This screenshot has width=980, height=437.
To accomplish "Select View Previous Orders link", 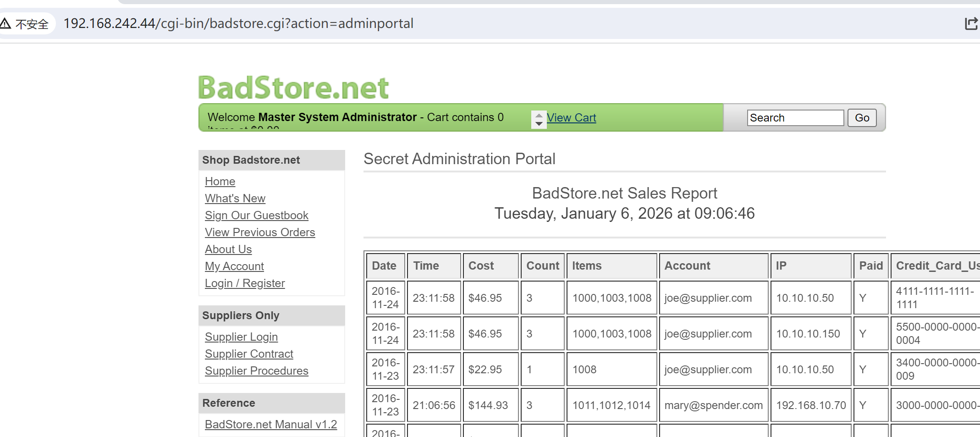I will click(260, 232).
